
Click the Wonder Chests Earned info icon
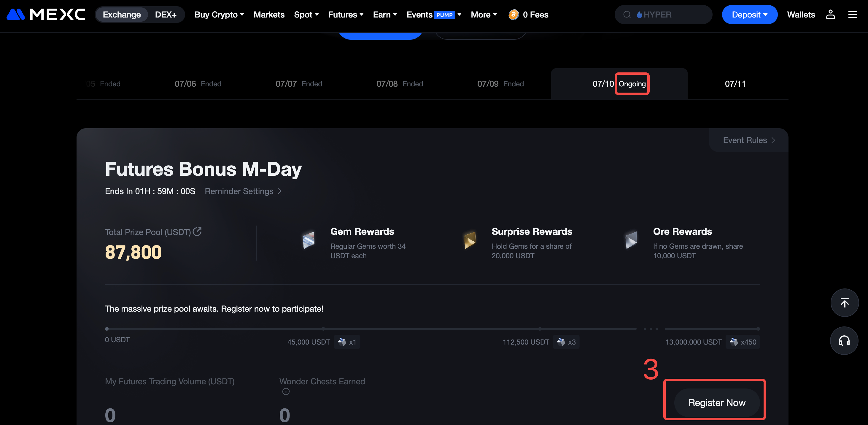click(x=286, y=391)
